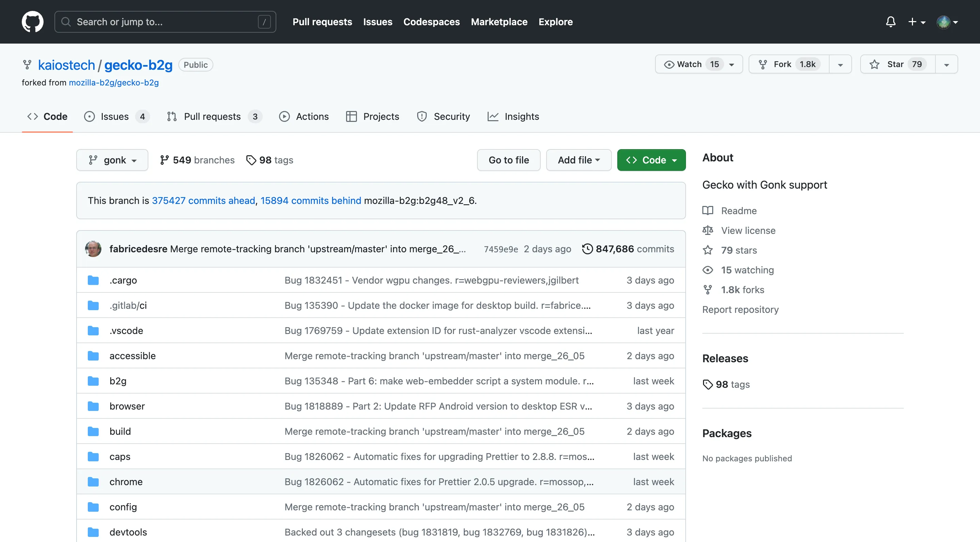This screenshot has width=980, height=542.
Task: Toggle Watch on this repository
Action: 689,64
